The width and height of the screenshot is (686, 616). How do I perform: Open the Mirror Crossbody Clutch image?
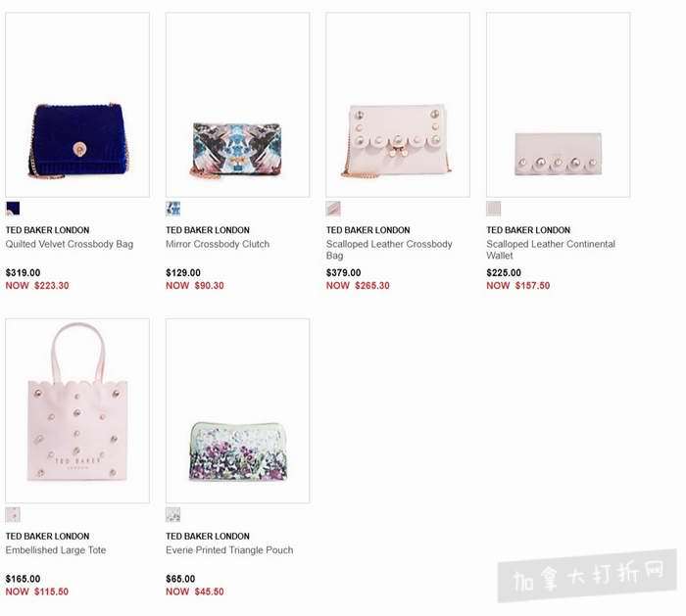[x=237, y=105]
